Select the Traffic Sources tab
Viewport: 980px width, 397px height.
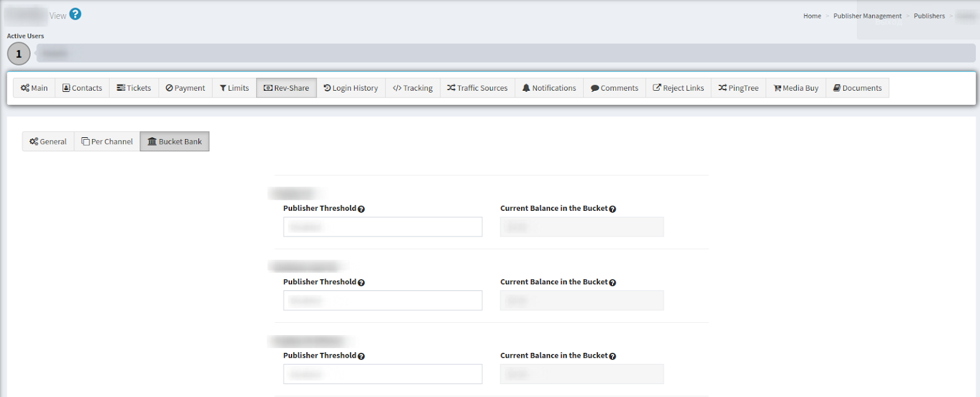[477, 88]
